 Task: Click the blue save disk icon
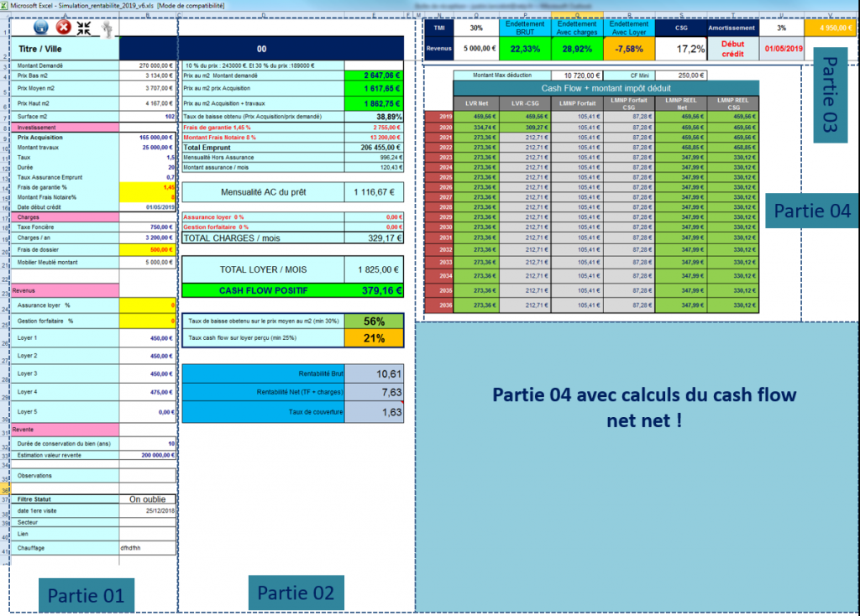(x=40, y=28)
